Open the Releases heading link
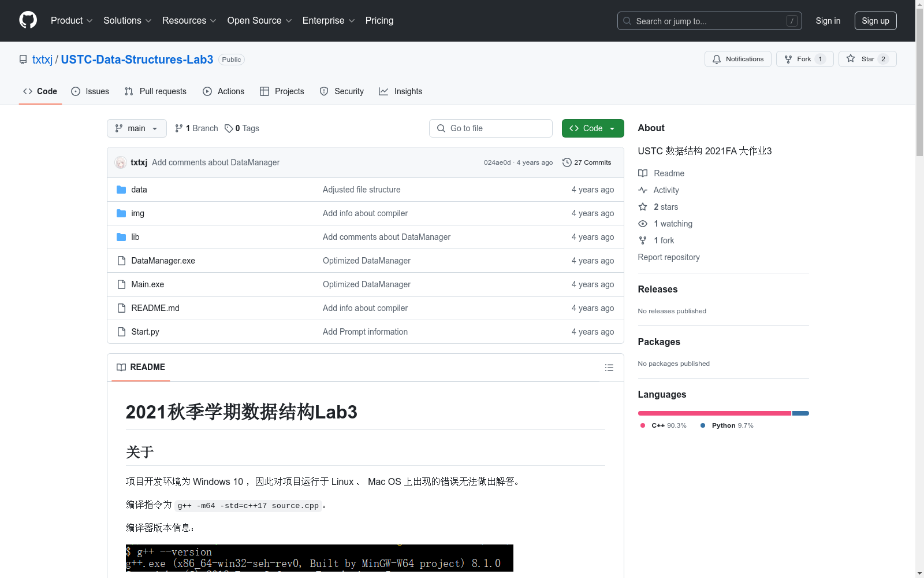 [x=658, y=289]
